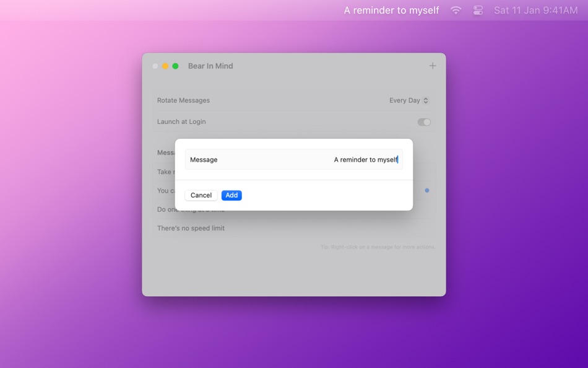
Task: Click "A reminder to myself" menu bar item
Action: [391, 11]
